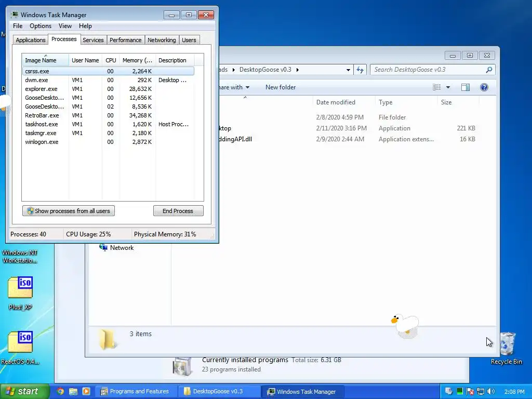Select the GooseDesktop process using 12,656 K
This screenshot has height=399, width=532.
pos(108,98)
